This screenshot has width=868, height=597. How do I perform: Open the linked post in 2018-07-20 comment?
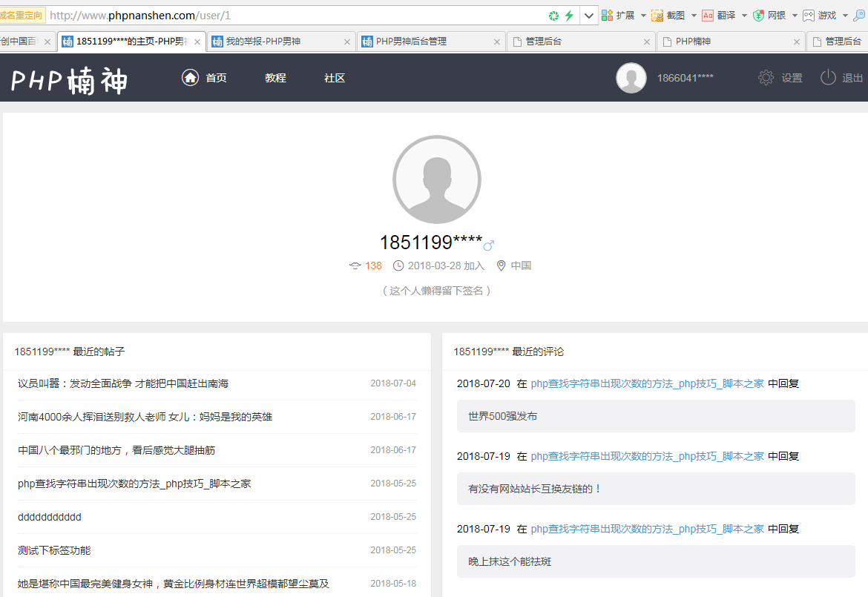(x=647, y=383)
